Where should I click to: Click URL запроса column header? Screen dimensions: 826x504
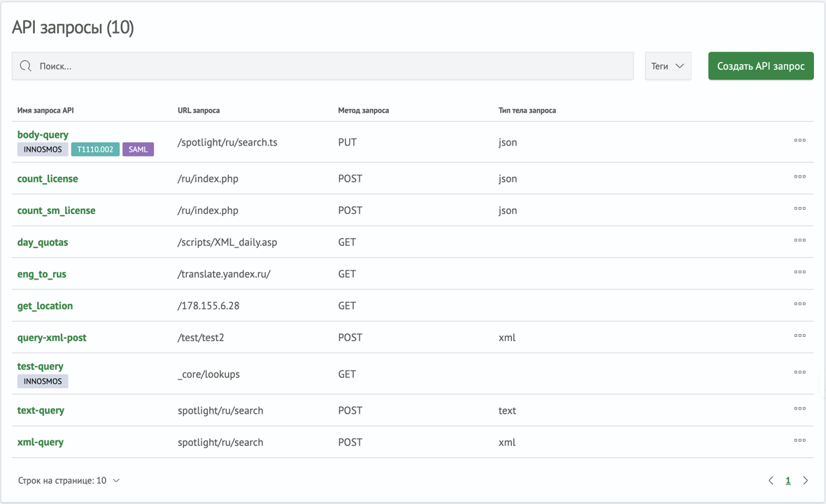pos(199,110)
